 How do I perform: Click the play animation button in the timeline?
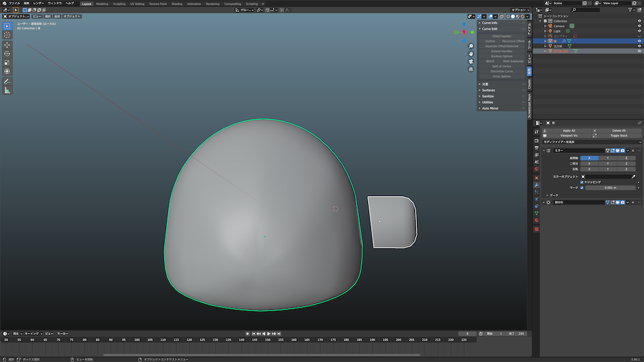(269, 334)
